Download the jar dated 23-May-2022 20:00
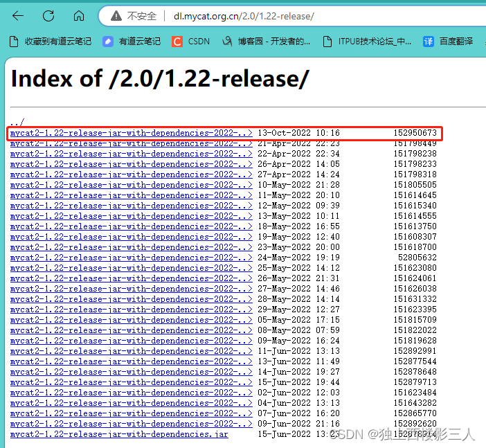The height and width of the screenshot is (448, 486). pos(131,247)
